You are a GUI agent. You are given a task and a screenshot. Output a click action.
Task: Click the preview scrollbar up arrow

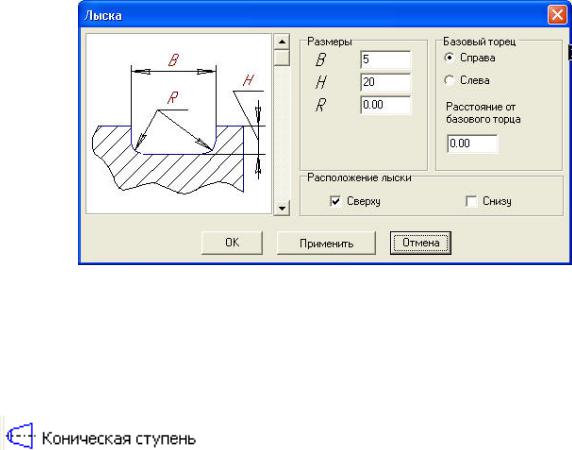[x=282, y=42]
